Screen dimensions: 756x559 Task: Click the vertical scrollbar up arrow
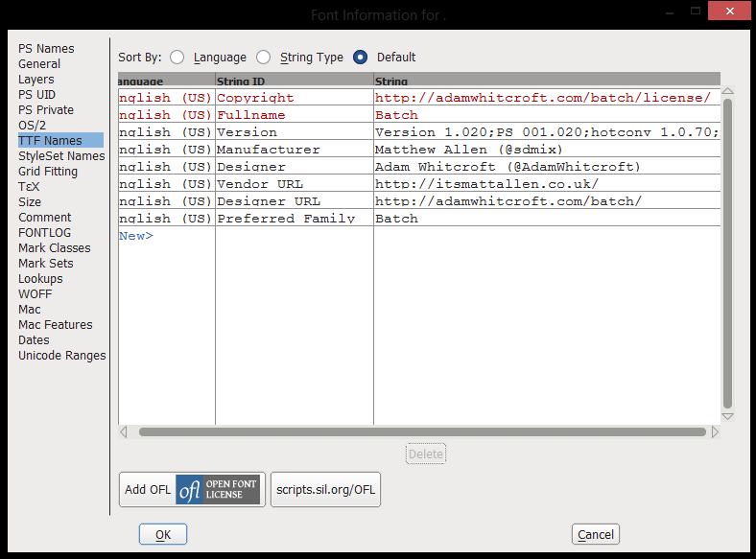coord(728,90)
